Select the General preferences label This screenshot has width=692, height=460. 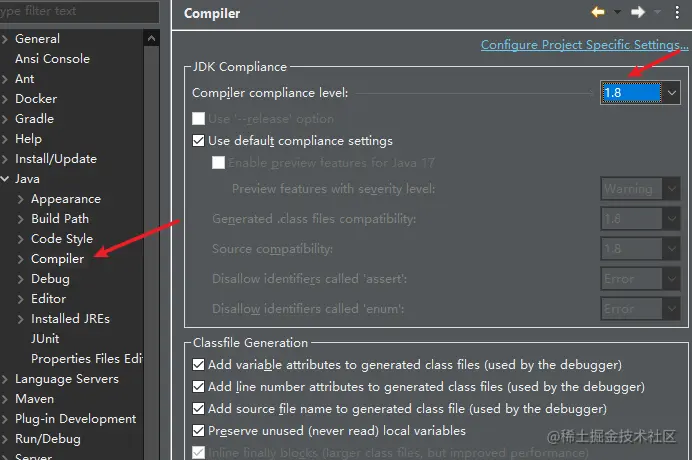(x=37, y=39)
